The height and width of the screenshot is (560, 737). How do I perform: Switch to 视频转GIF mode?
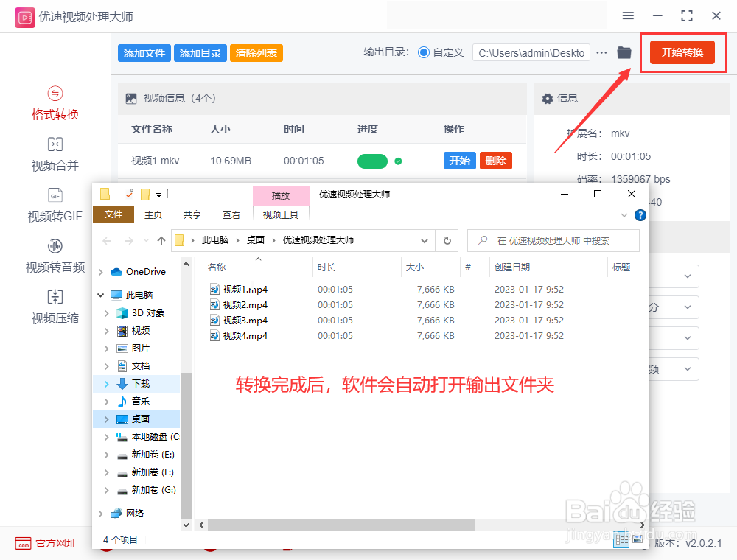click(55, 206)
